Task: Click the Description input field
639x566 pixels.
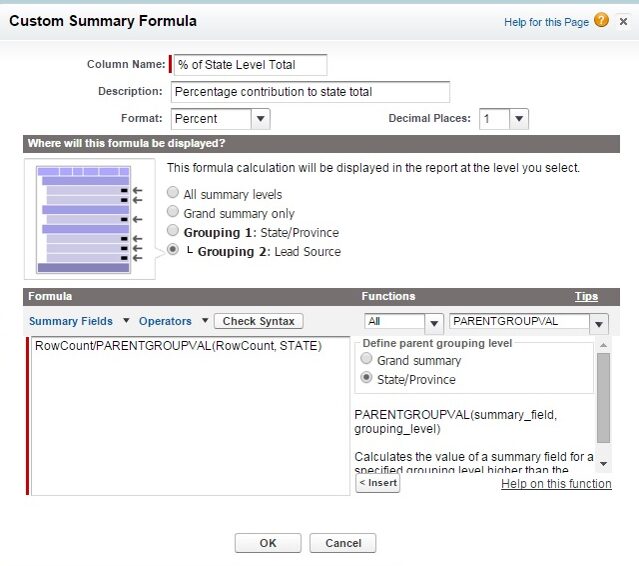Action: pos(310,92)
